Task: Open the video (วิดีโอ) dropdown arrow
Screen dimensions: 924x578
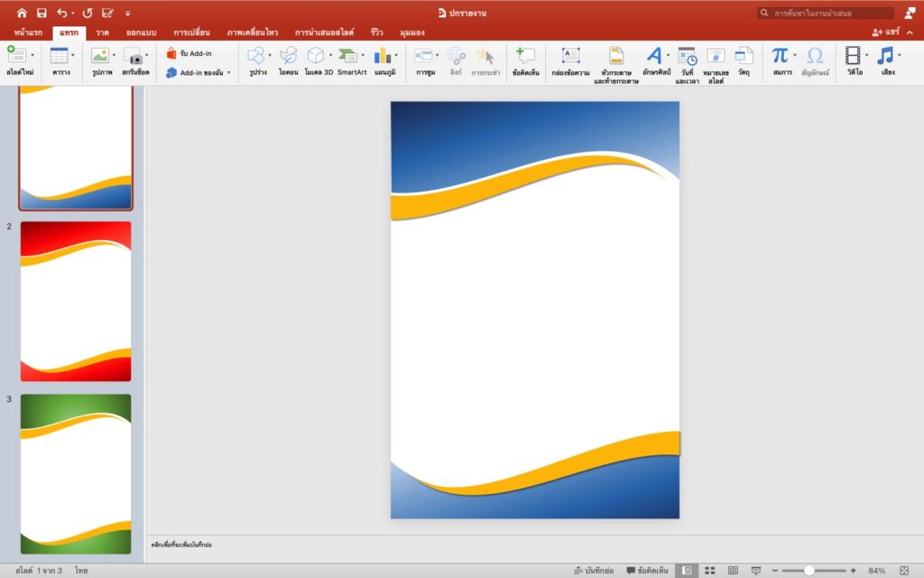Action: coord(866,56)
